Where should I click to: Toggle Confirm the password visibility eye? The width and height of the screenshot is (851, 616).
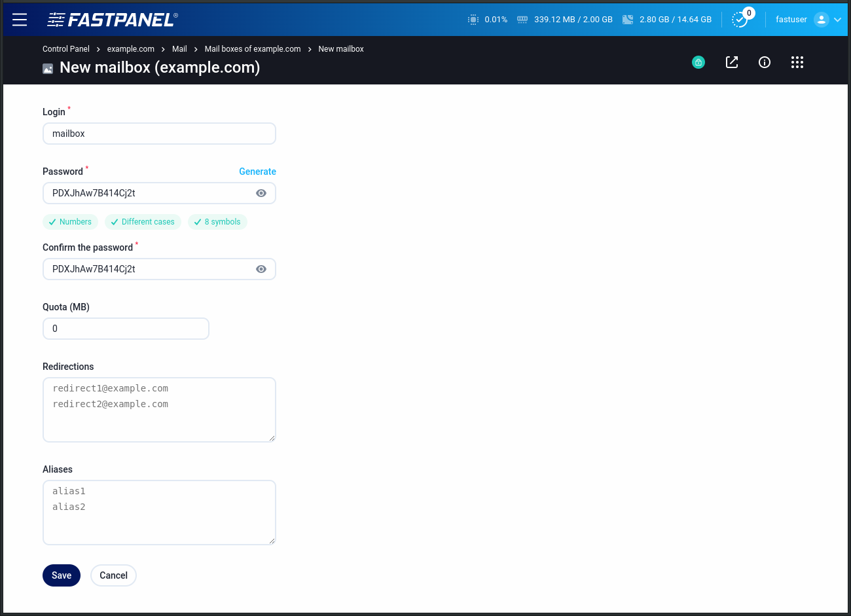(261, 269)
